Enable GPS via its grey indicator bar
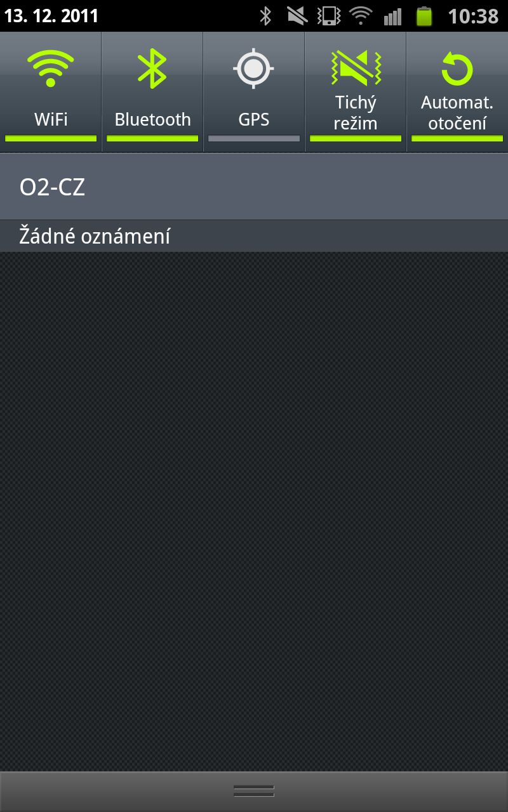The width and height of the screenshot is (508, 812). [254, 138]
